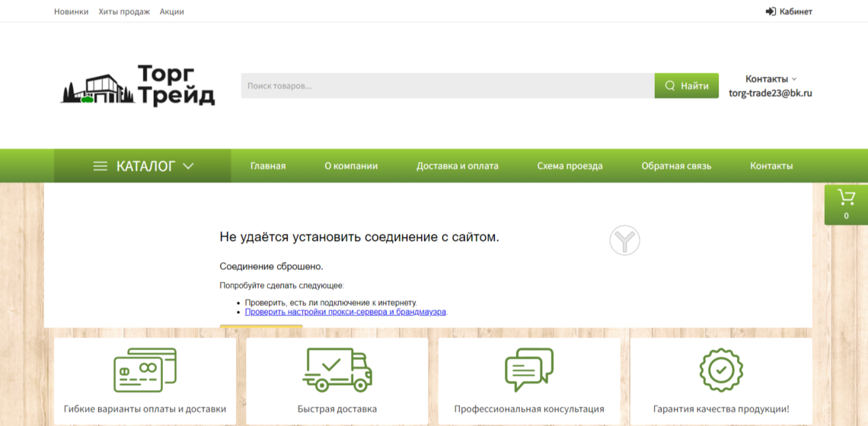The width and height of the screenshot is (868, 426).
Task: Open the Новинки link
Action: [x=72, y=11]
